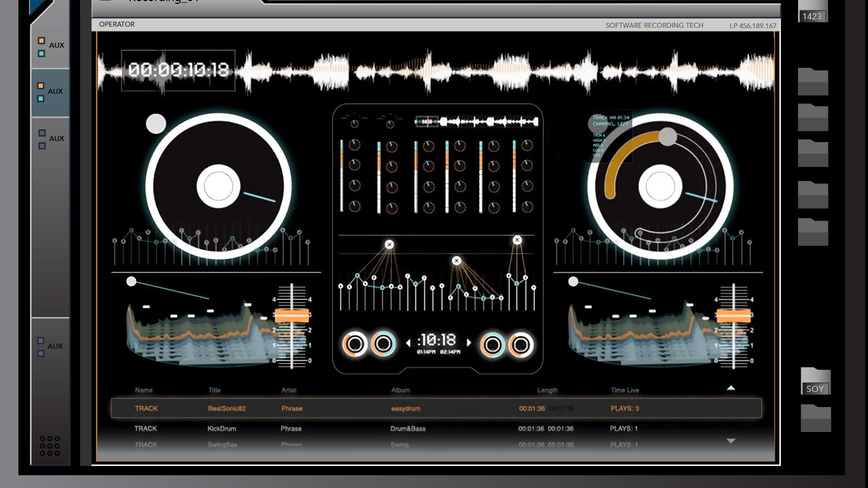The width and height of the screenshot is (868, 488).
Task: Click the 00:00:10:18 timecode on waveform
Action: coord(178,70)
